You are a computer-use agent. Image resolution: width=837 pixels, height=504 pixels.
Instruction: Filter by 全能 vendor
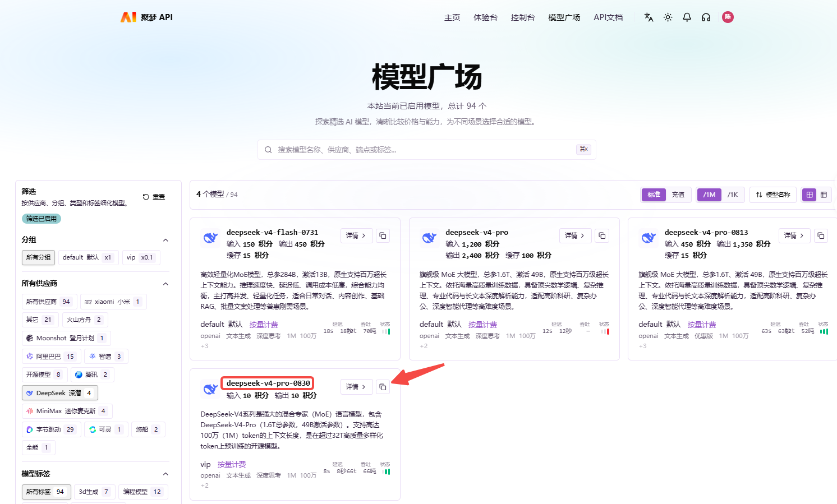(38, 447)
